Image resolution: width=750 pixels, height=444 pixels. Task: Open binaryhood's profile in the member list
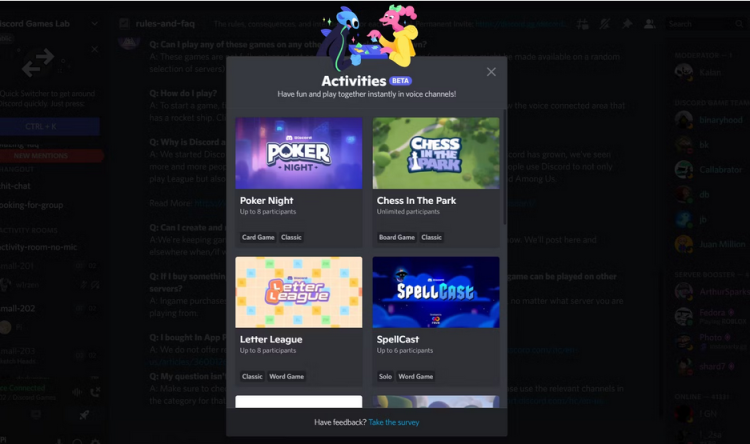[710, 120]
